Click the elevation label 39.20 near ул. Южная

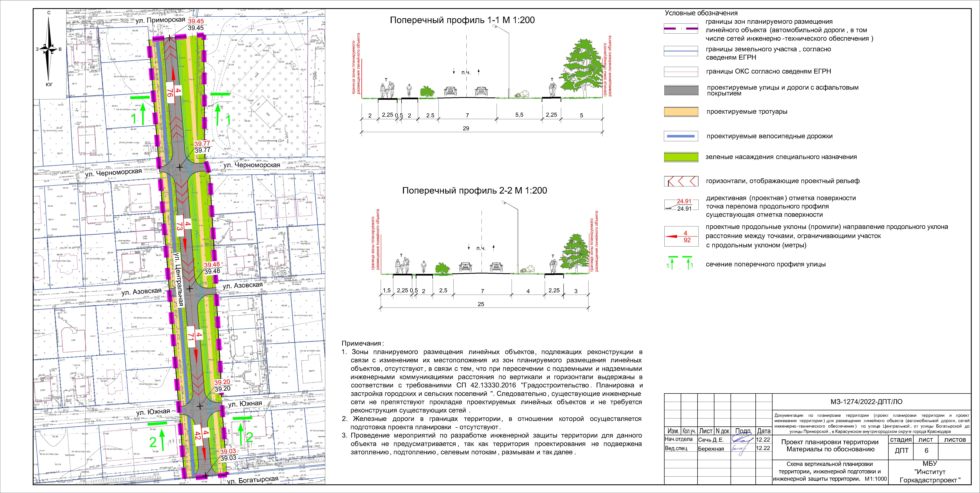222,385
